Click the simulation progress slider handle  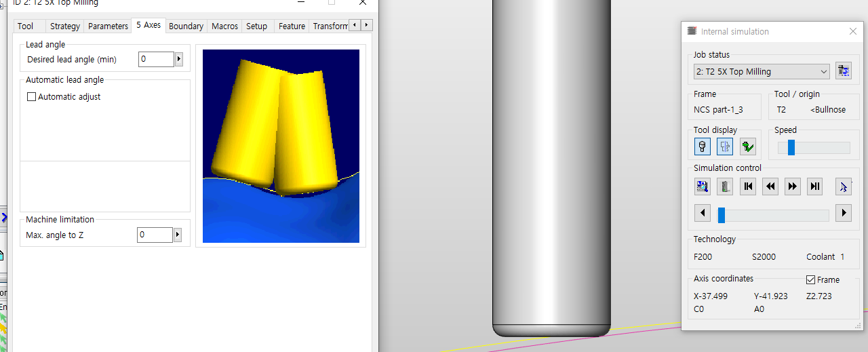(x=722, y=215)
